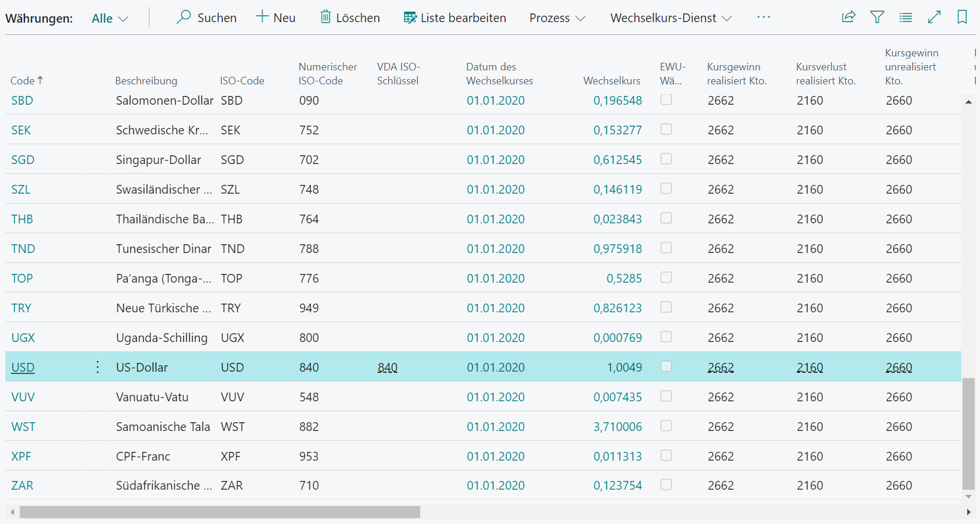Open the more options ellipsis menu
The image size is (980, 524).
click(x=764, y=17)
